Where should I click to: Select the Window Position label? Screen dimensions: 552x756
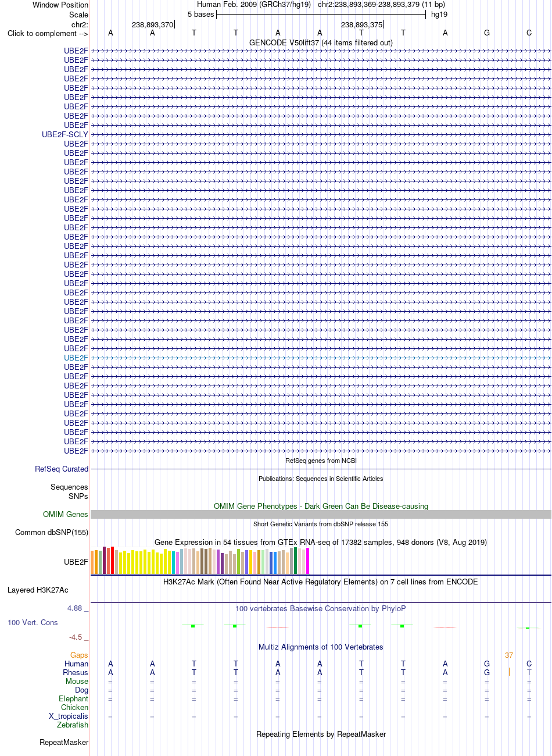pos(60,5)
